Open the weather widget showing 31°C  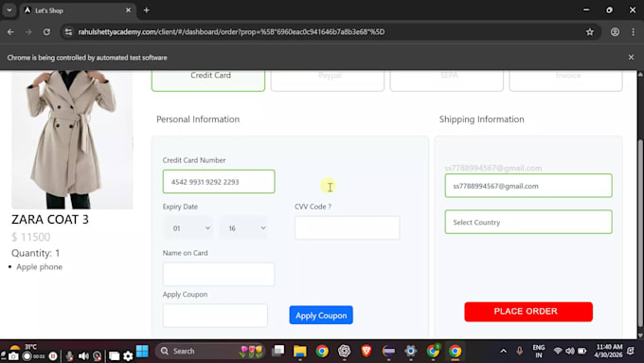click(x=24, y=348)
